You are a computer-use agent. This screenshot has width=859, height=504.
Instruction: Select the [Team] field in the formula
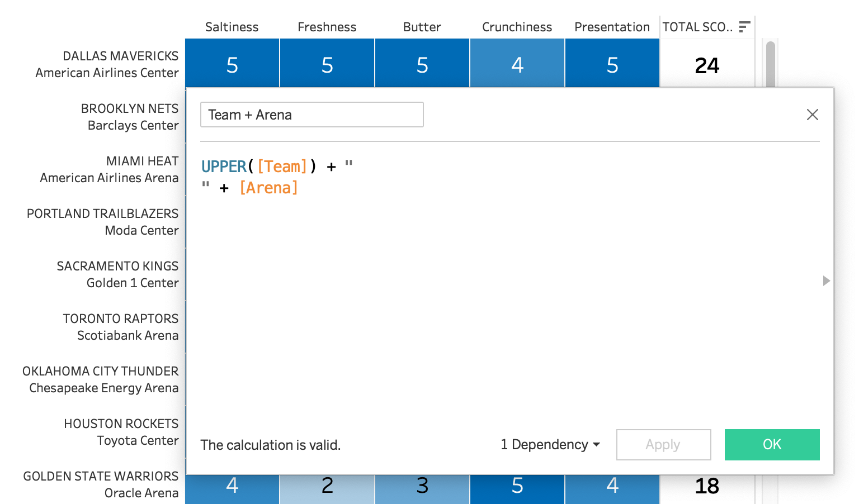282,167
